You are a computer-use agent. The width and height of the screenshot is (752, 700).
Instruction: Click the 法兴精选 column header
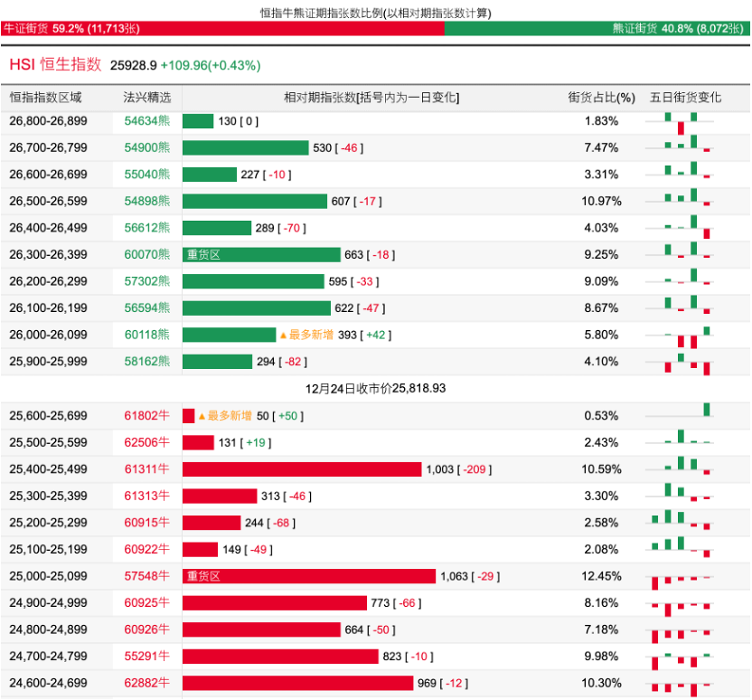click(x=146, y=98)
